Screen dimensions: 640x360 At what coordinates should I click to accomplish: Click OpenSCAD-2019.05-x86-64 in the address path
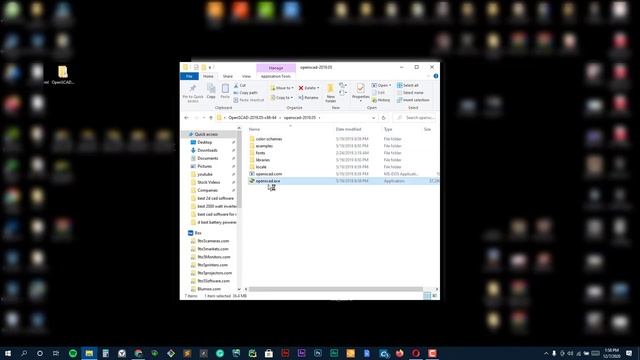tap(252, 118)
